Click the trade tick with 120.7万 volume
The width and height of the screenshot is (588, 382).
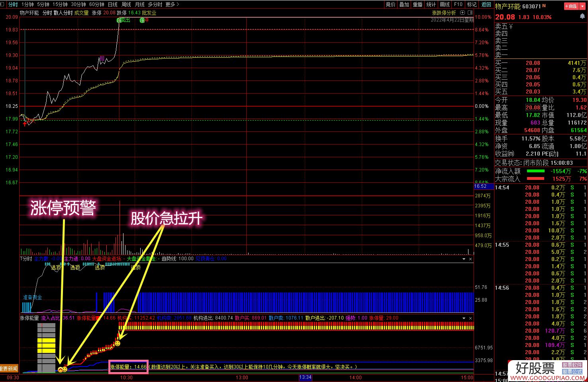click(541, 331)
